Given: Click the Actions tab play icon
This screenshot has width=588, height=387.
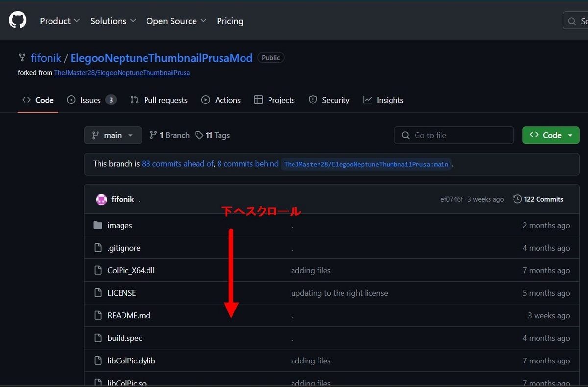Looking at the screenshot, I should coord(205,100).
